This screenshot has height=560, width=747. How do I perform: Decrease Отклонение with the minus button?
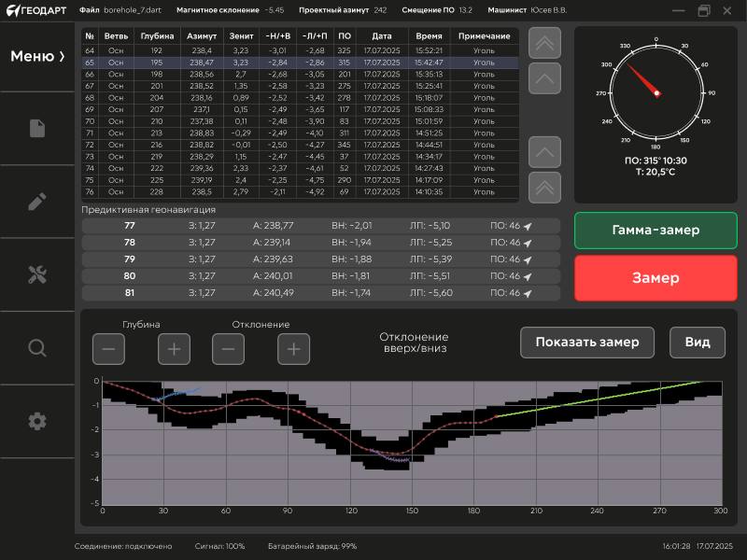click(x=228, y=349)
